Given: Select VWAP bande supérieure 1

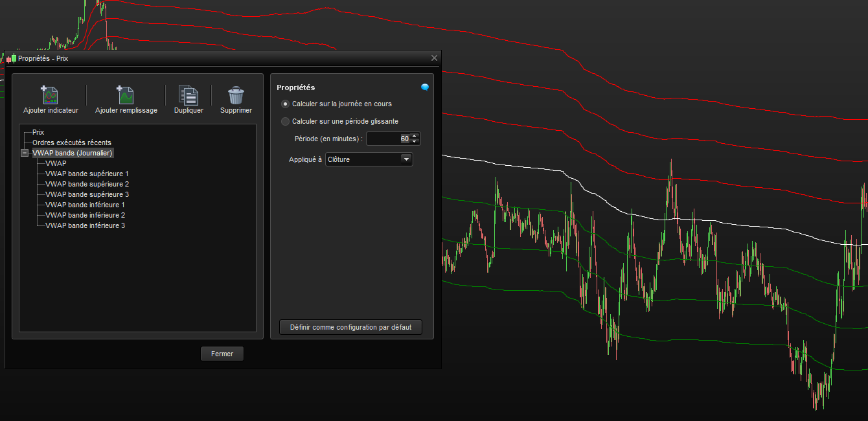Looking at the screenshot, I should click(x=87, y=174).
